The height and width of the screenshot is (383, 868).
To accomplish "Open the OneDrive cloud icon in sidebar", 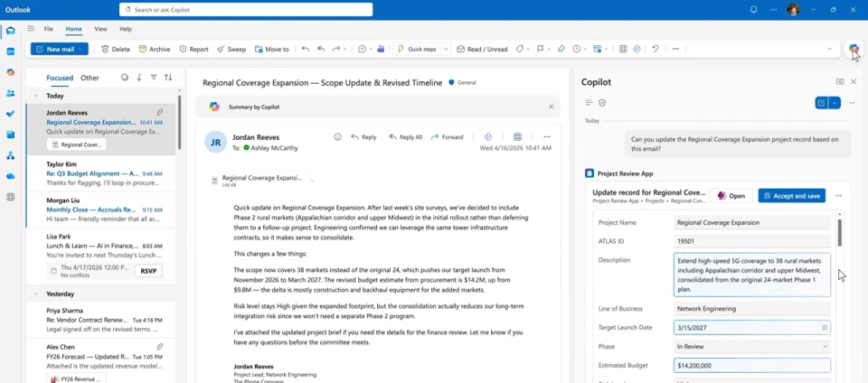I will (x=11, y=176).
